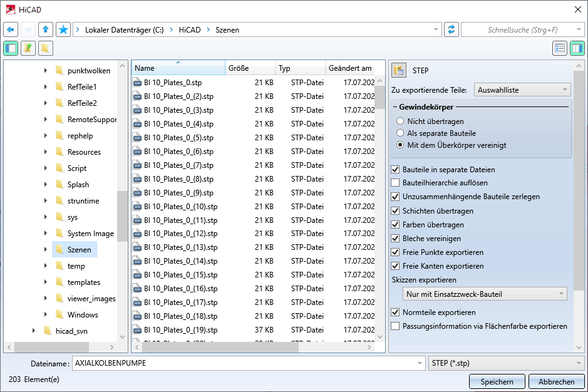
Task: Tick 'Passungsinformation via Flächenfarbe exportieren'
Action: [x=395, y=326]
